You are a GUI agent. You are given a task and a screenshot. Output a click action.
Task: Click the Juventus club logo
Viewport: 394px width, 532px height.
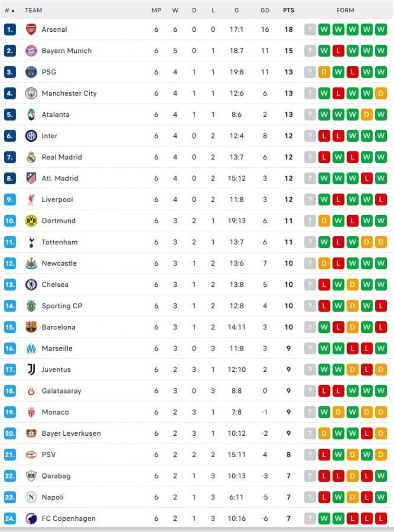(31, 370)
